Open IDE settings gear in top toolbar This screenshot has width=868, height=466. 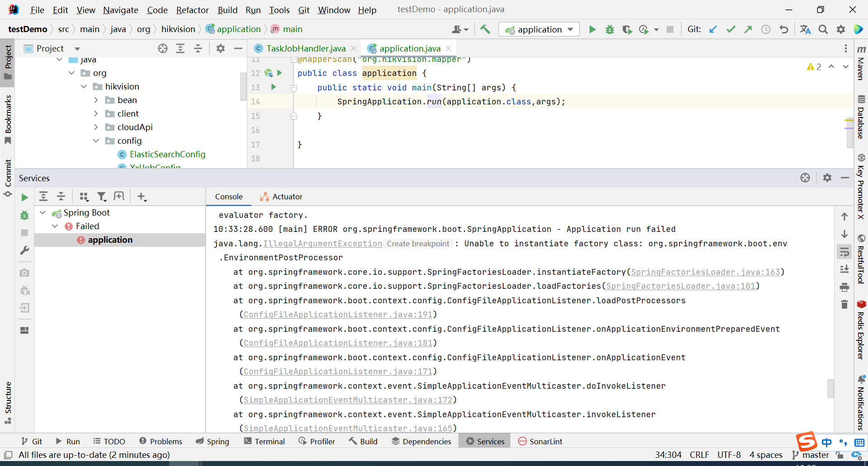click(841, 29)
